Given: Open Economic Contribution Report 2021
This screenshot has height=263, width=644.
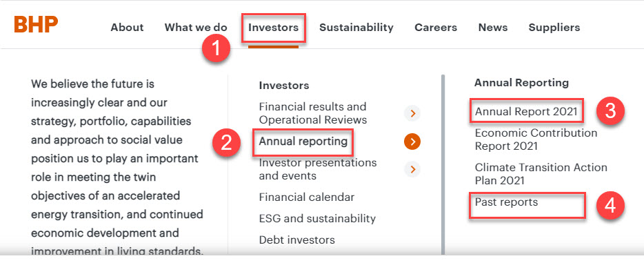Looking at the screenshot, I should 536,139.
